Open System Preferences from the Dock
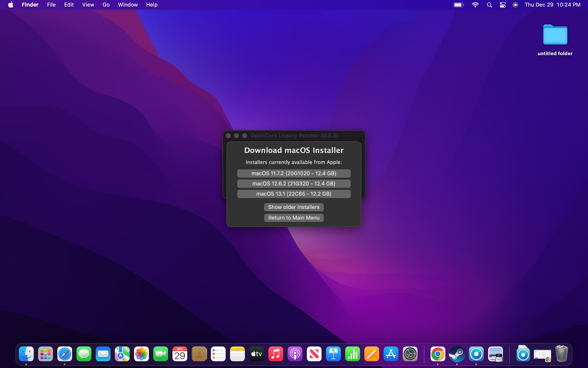Screen dimensions: 588x368 (410, 354)
